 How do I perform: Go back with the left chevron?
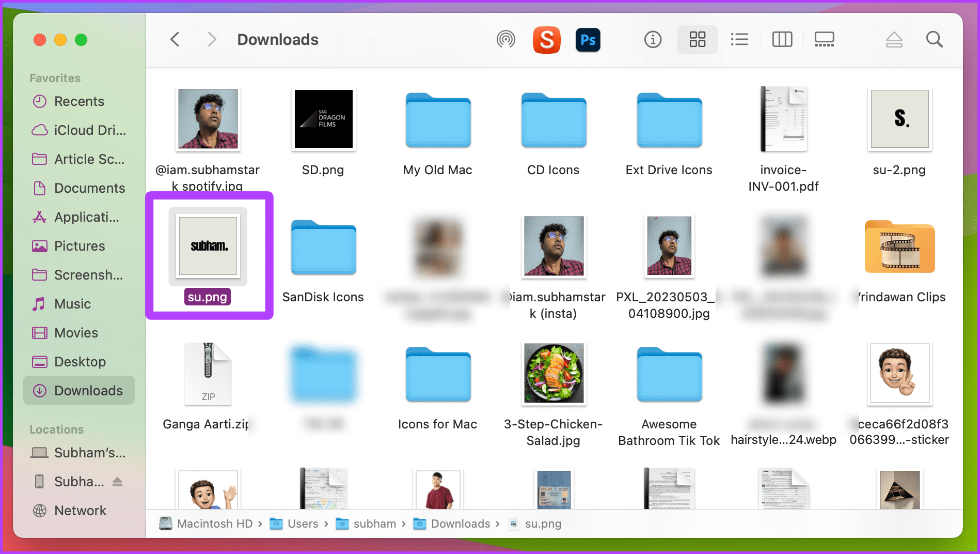[x=175, y=39]
